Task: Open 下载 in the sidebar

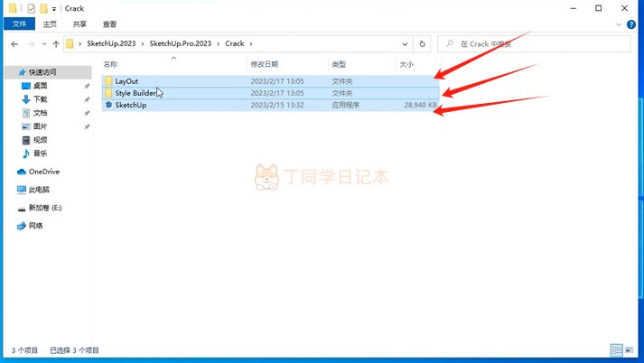Action: pyautogui.click(x=41, y=99)
